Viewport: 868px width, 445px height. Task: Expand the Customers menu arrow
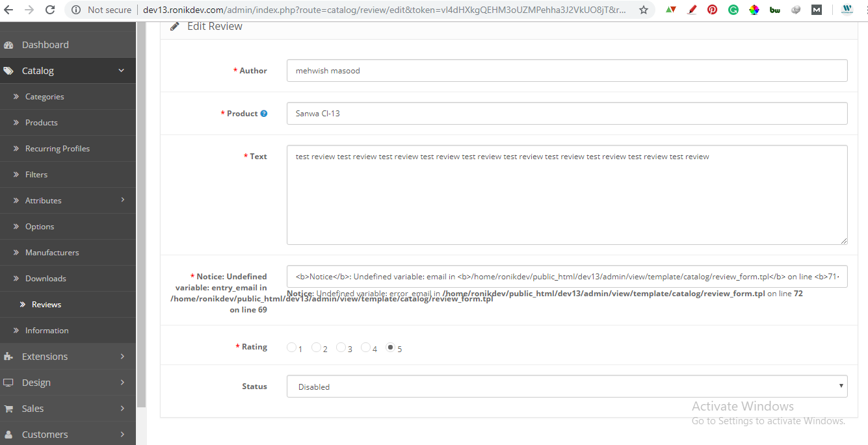point(123,435)
